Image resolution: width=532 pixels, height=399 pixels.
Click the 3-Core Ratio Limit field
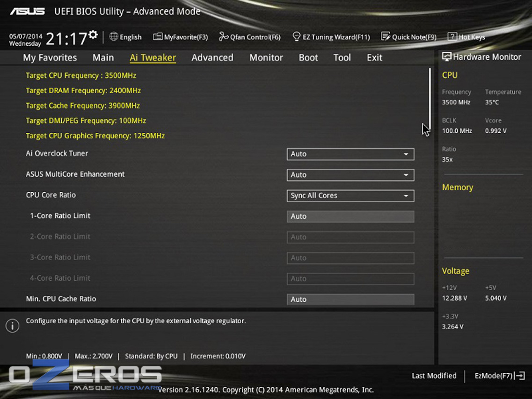tap(350, 258)
